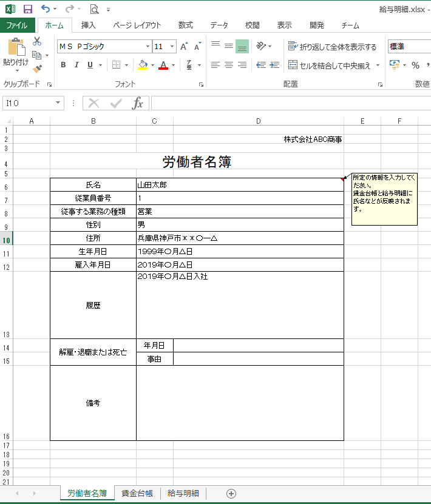This screenshot has height=504, width=431.
Task: Open the ファイル tab
Action: click(x=17, y=25)
